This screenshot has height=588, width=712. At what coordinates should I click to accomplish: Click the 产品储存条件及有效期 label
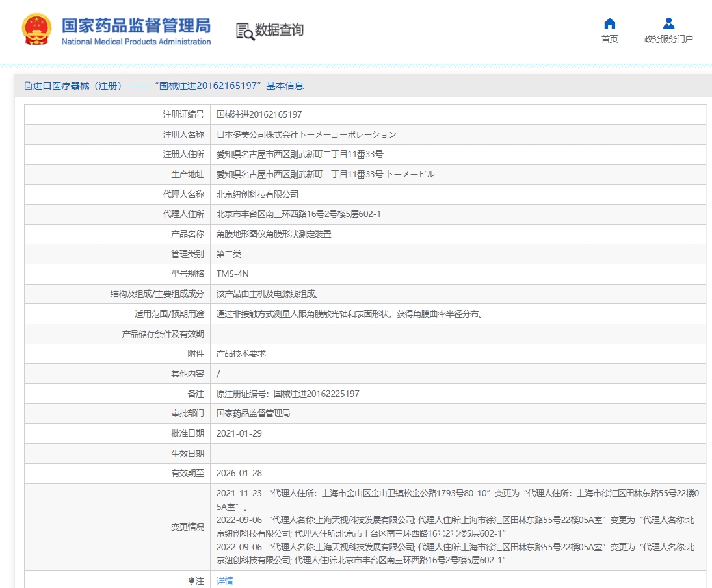[x=163, y=334]
